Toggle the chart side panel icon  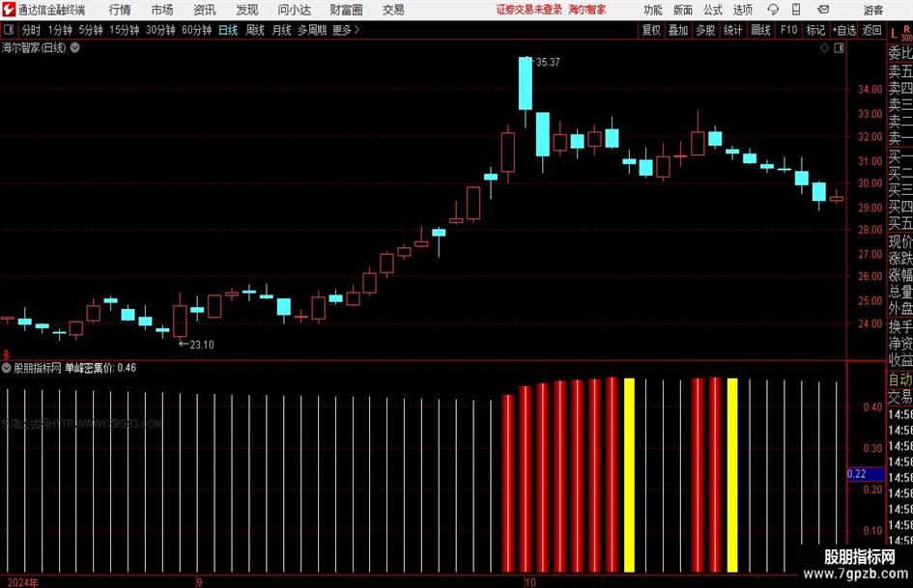pos(839,48)
